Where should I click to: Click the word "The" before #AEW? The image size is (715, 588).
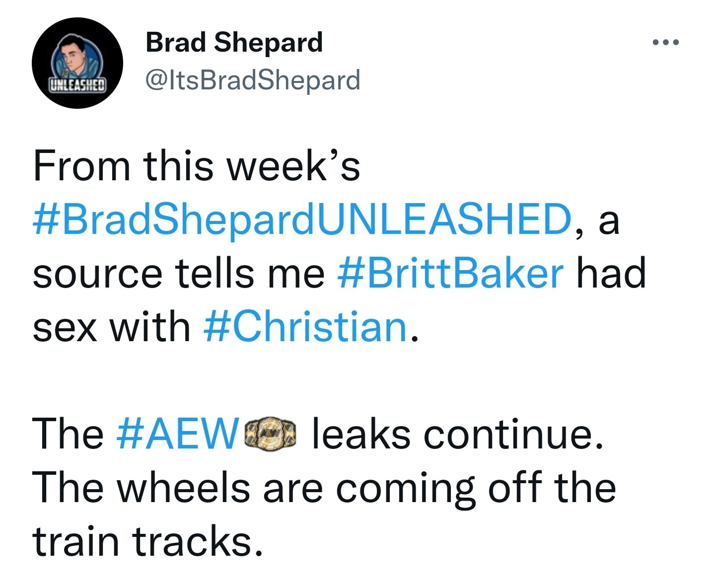click(x=68, y=434)
